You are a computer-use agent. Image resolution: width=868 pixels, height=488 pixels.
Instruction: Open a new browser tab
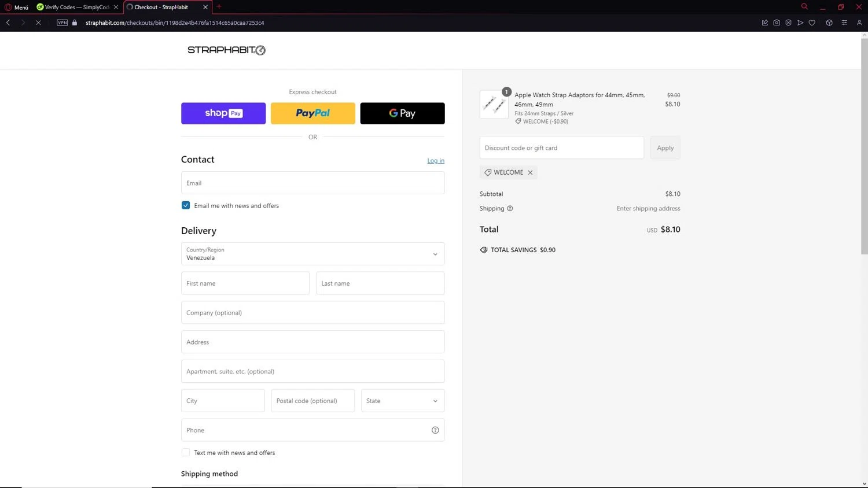coord(219,6)
